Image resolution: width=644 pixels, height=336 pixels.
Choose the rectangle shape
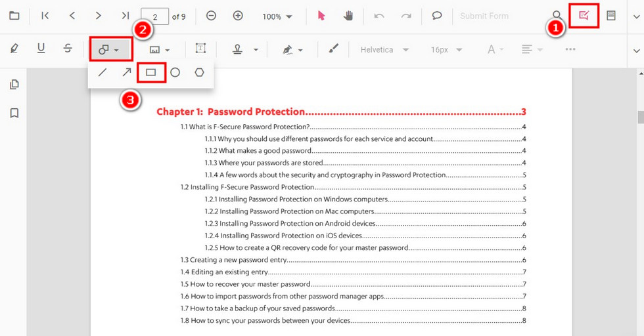click(150, 73)
